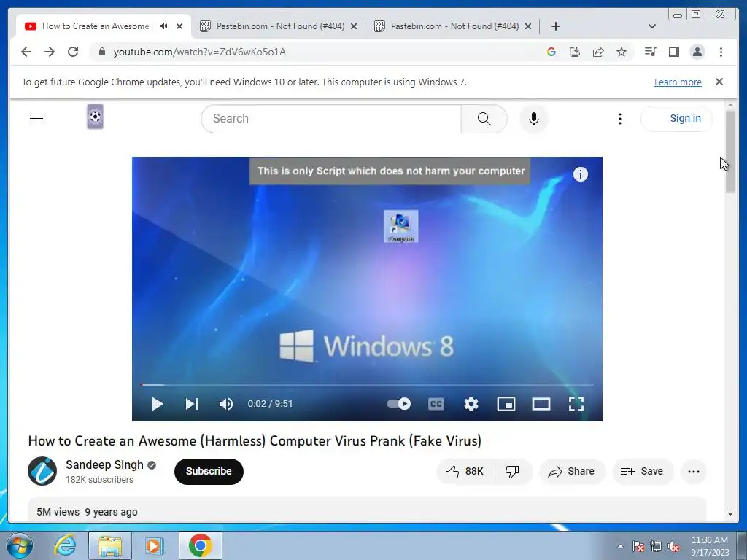
Task: Seek on the video progress bar
Action: point(368,385)
